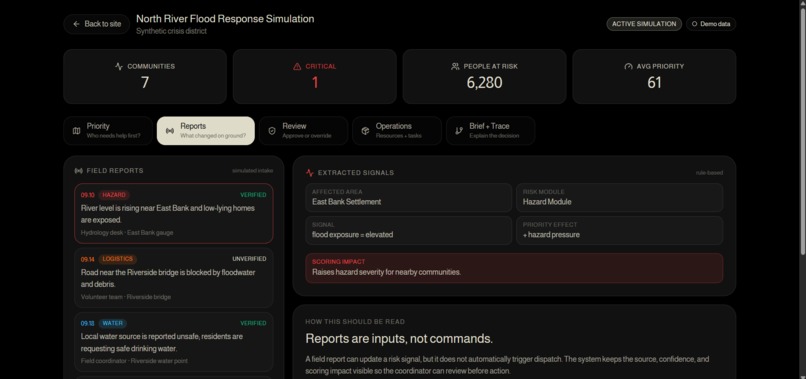The image size is (806, 379).
Task: Click the Affected Area East Bank Settlement field
Action: point(409,197)
